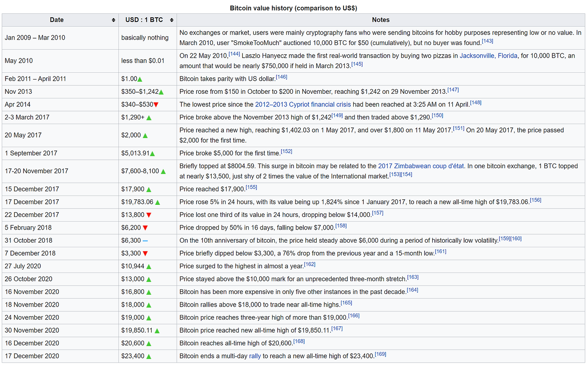Screen dimensions: 588x365
Task: Select the green arrow next to $1,290+
Action: coord(149,118)
